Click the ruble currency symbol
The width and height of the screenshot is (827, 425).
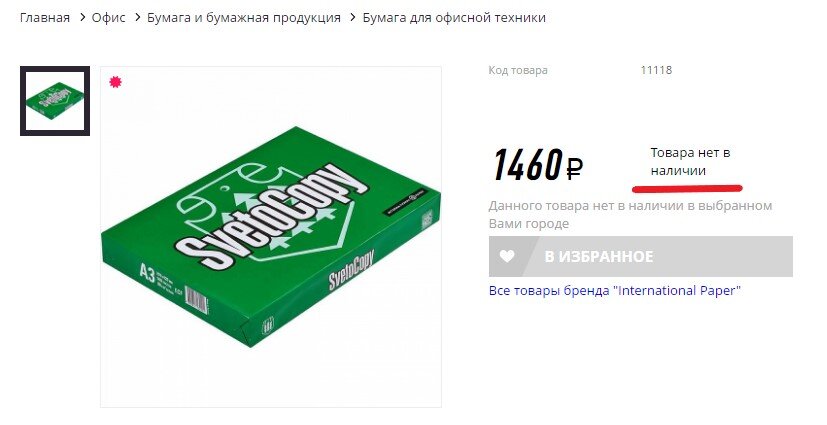click(x=574, y=168)
